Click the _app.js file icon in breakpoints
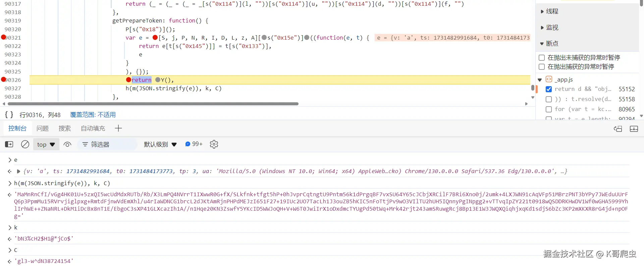Viewport: 644px width, 266px height. pyautogui.click(x=549, y=79)
